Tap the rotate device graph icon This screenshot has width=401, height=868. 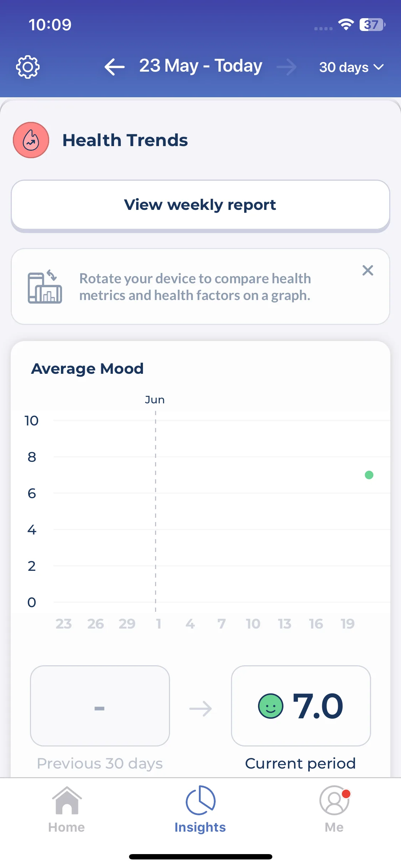[45, 286]
